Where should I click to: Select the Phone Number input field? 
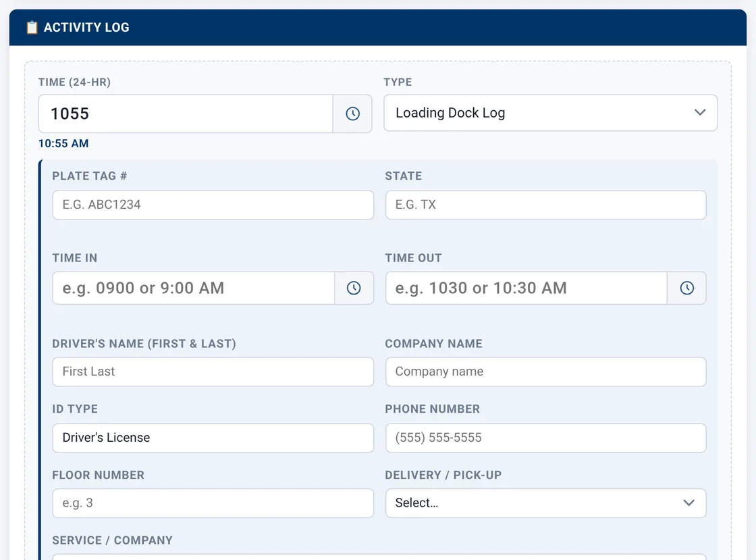pos(546,438)
